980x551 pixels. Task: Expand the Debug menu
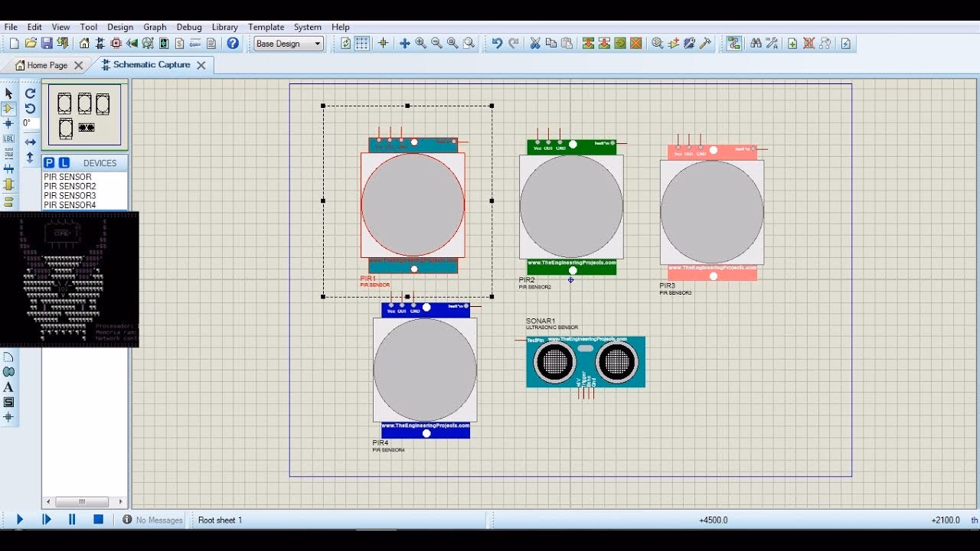click(x=189, y=27)
